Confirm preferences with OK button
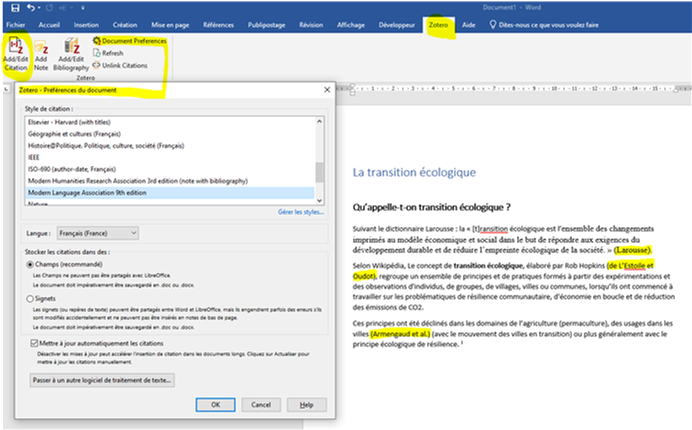This screenshot has height=430, width=692. click(215, 404)
